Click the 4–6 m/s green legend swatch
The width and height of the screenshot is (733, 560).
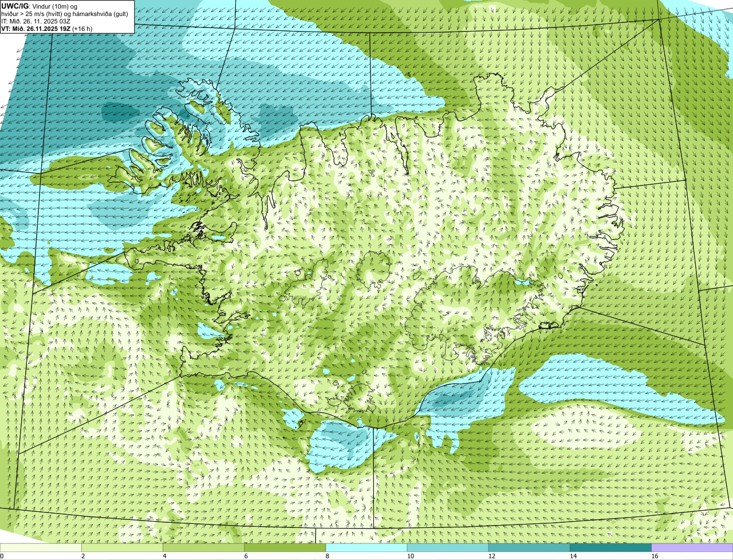(x=203, y=548)
